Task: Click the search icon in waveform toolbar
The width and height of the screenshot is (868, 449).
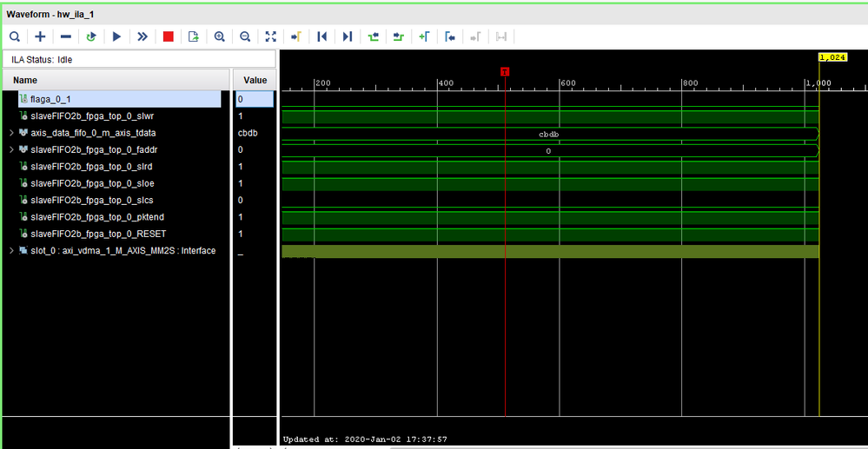Action: point(15,36)
